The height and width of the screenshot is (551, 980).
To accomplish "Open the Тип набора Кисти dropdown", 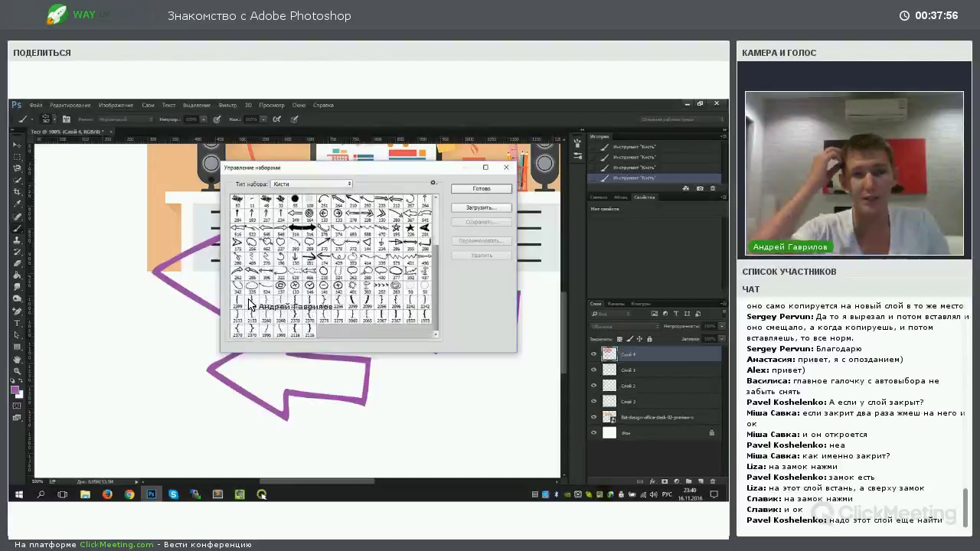I will 311,184.
